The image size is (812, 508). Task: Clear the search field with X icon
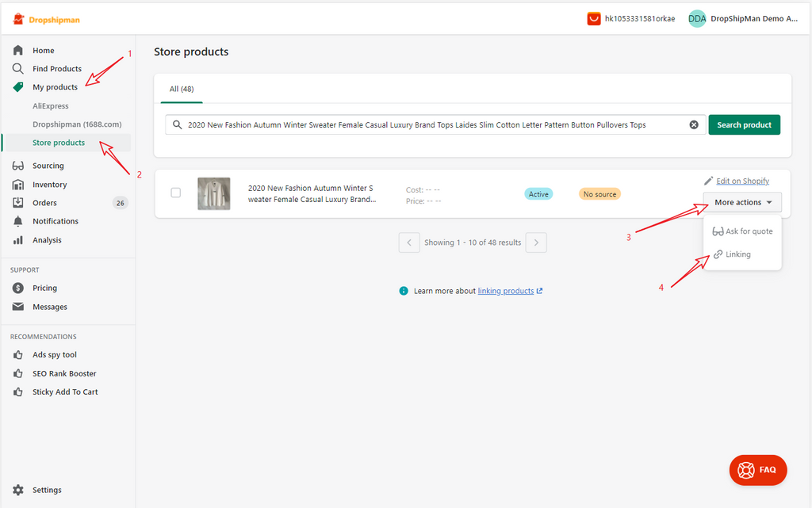pos(694,124)
